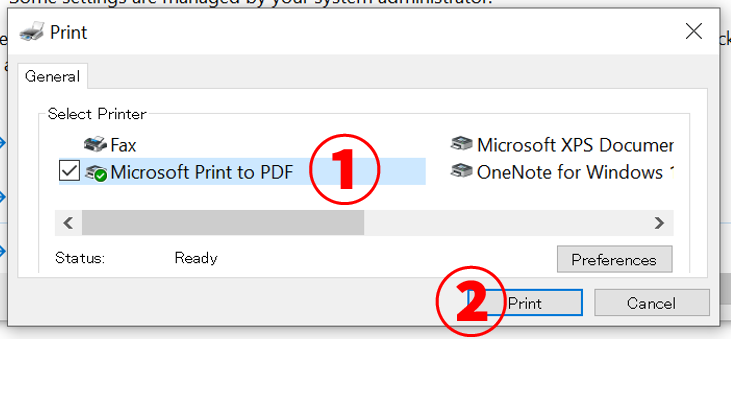This screenshot has height=396, width=731.
Task: Click the left scroll arrow of printer list
Action: (x=68, y=223)
